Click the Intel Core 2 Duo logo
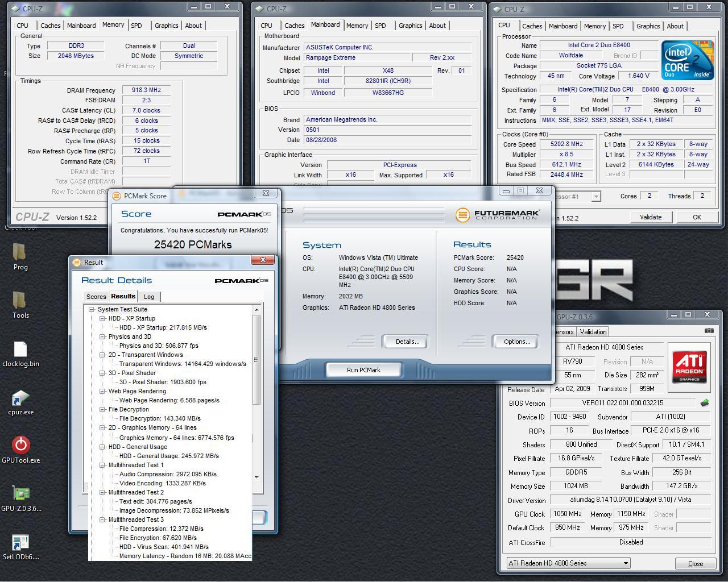 [686, 60]
